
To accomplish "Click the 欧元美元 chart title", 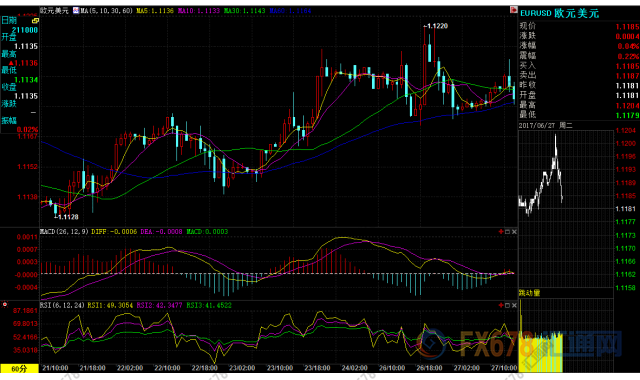I will (55, 11).
